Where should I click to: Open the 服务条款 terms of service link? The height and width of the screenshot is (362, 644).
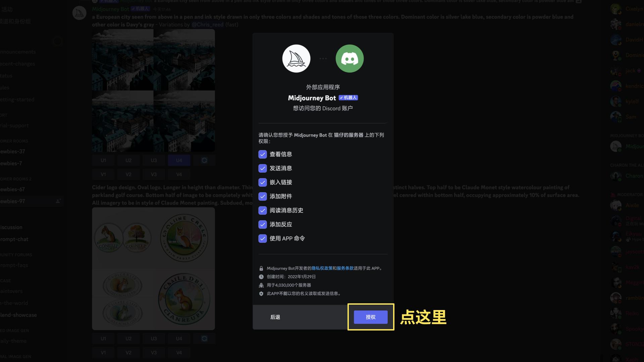[345, 268]
